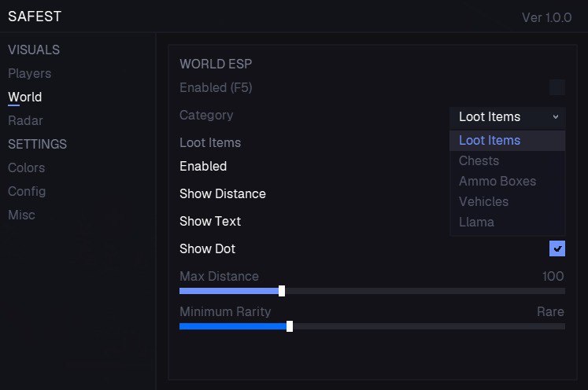588x390 pixels.
Task: Open the Misc settings page
Action: pyautogui.click(x=21, y=215)
